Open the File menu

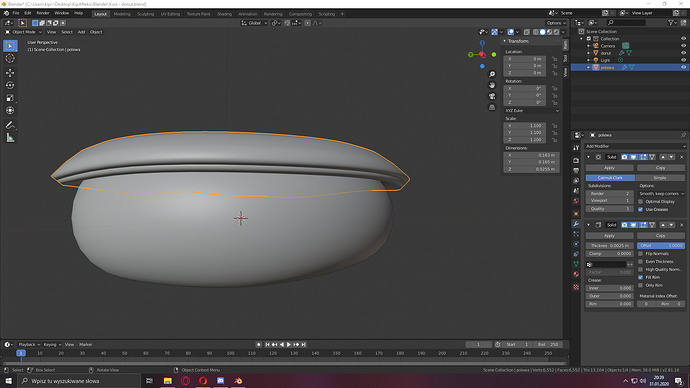click(16, 13)
